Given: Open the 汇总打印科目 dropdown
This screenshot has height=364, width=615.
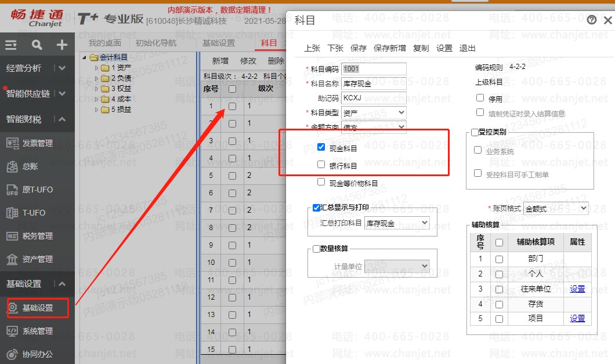Looking at the screenshot, I should 397,223.
